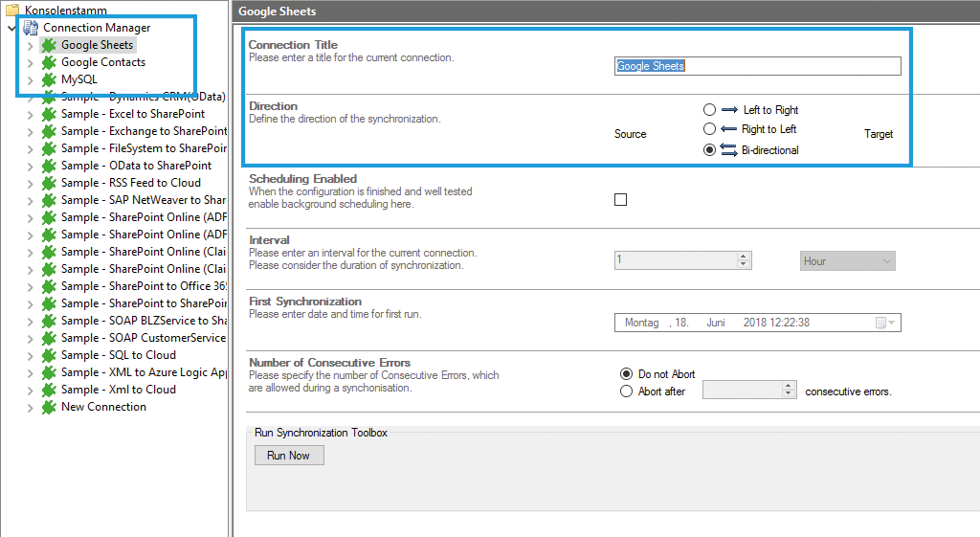The width and height of the screenshot is (980, 537).
Task: Click the MySQL connection icon
Action: point(49,79)
